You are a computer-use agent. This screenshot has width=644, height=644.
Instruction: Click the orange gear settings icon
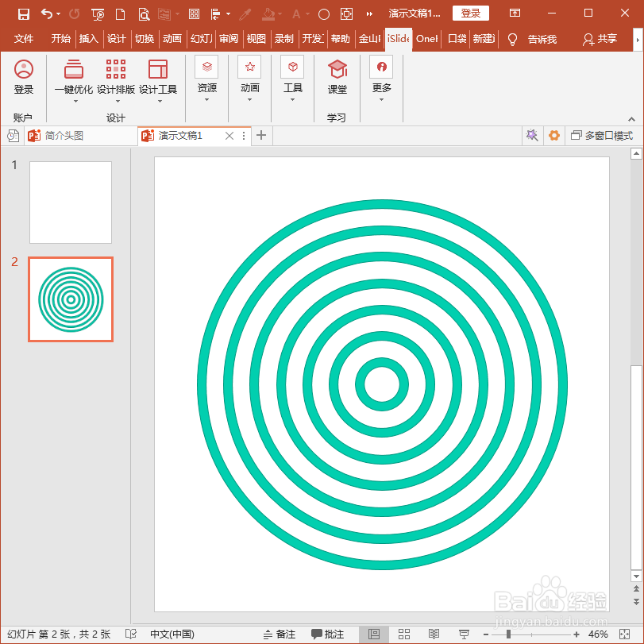(554, 135)
